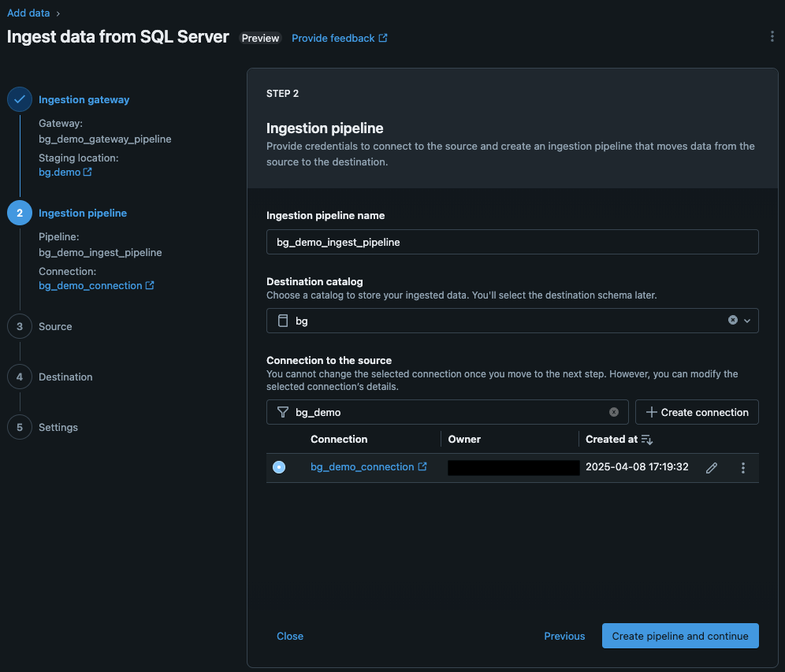Open bg_demo_connection link in table
This screenshot has width=785, height=672.
(x=362, y=467)
